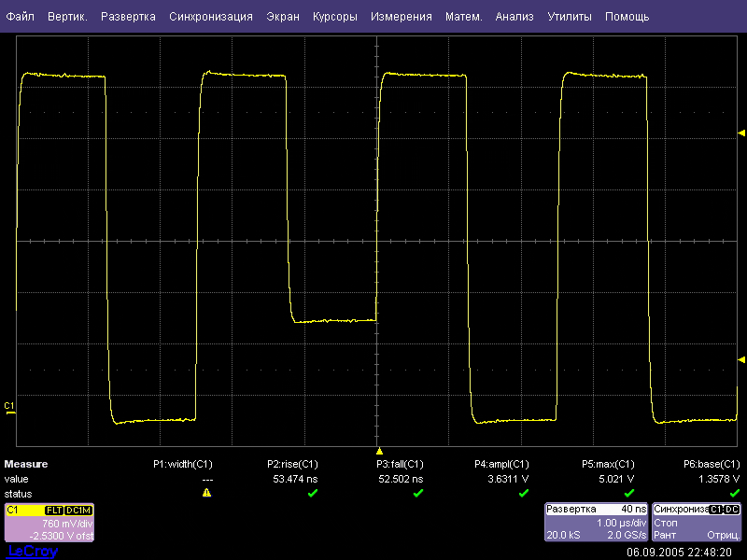Image resolution: width=747 pixels, height=560 pixels.
Task: Open the Синхронизация trigger descriptor box
Action: pyautogui.click(x=697, y=523)
